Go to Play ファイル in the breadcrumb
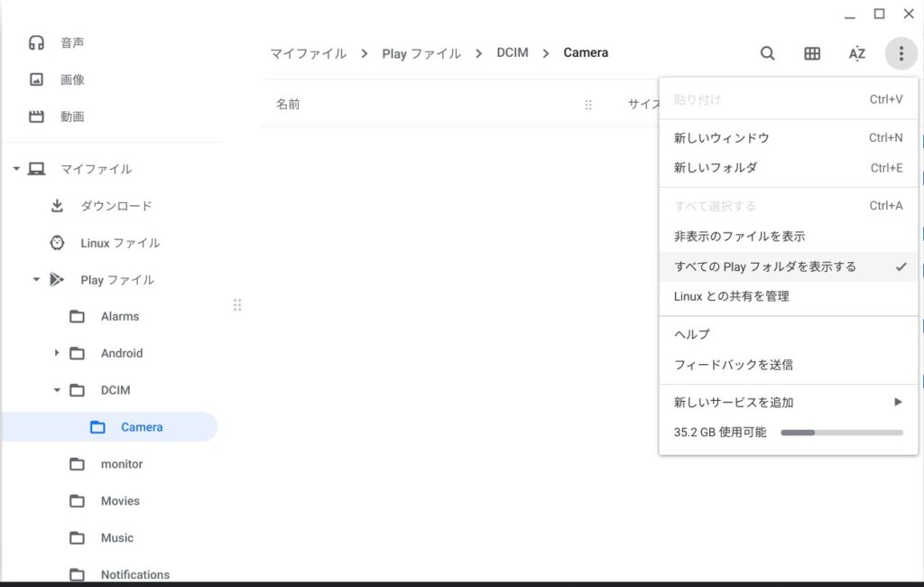924x587 pixels. tap(421, 53)
